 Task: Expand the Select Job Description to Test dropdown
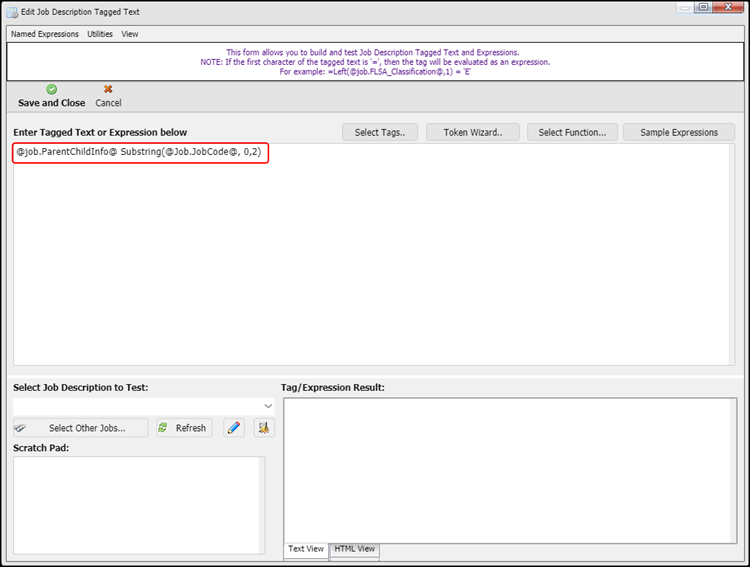tap(268, 405)
